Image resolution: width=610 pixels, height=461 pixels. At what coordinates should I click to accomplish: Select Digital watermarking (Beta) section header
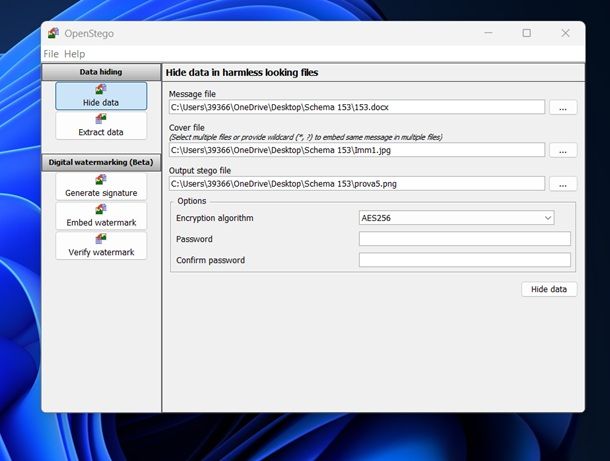point(101,162)
